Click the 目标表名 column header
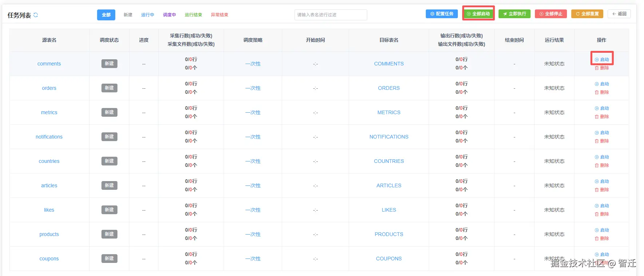Screen dimensions: 644x276 (389, 40)
